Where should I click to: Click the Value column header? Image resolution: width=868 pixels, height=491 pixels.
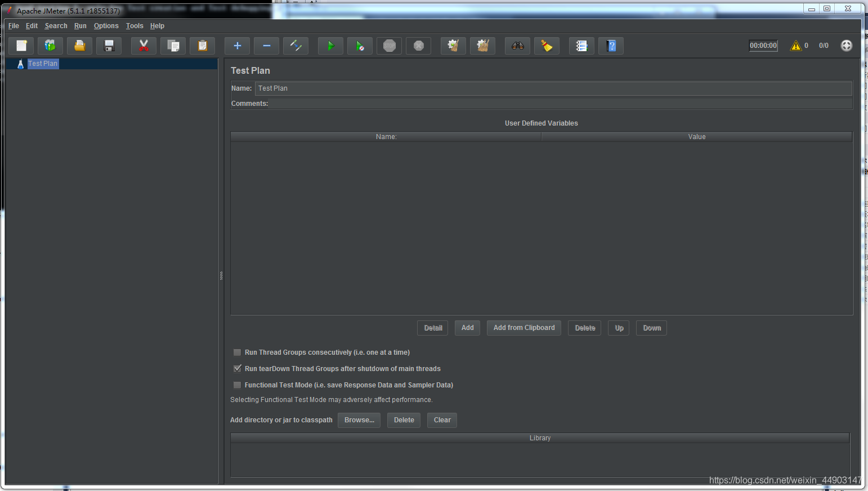697,137
